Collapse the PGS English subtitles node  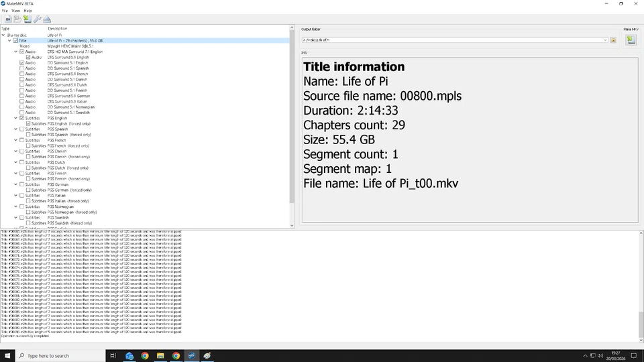[x=16, y=118]
